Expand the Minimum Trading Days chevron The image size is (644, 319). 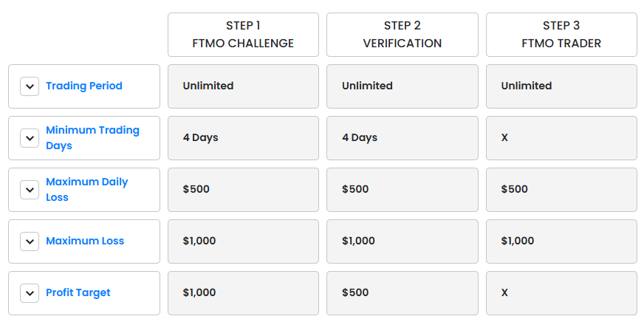point(30,138)
